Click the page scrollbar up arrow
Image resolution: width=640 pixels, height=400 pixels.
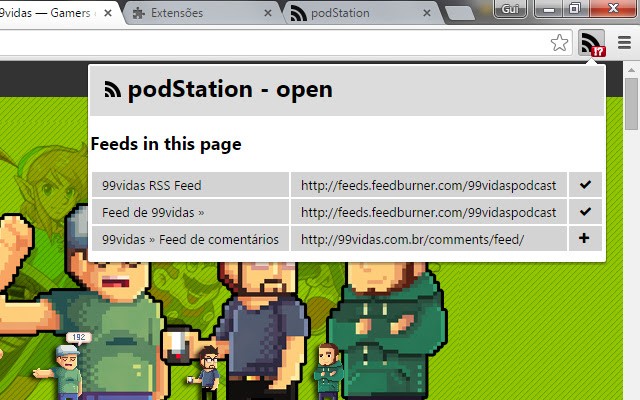631,70
